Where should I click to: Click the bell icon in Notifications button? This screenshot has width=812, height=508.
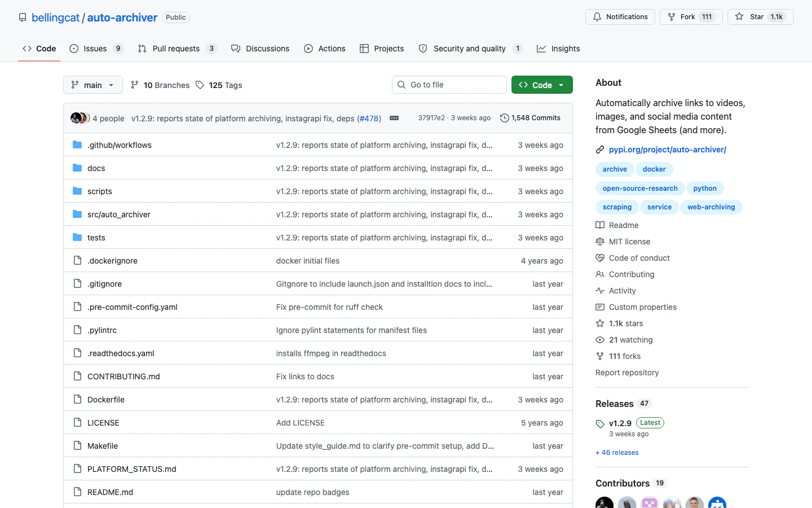597,17
